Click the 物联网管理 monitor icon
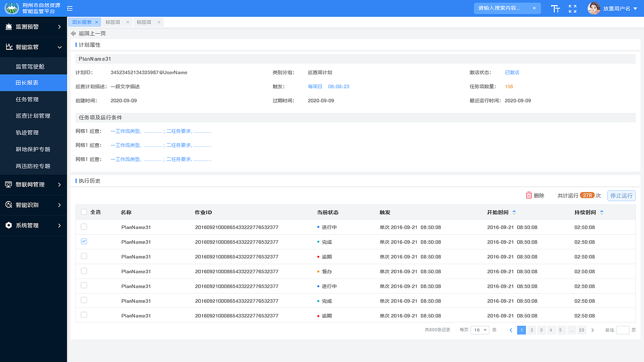644x362 pixels. (9, 185)
